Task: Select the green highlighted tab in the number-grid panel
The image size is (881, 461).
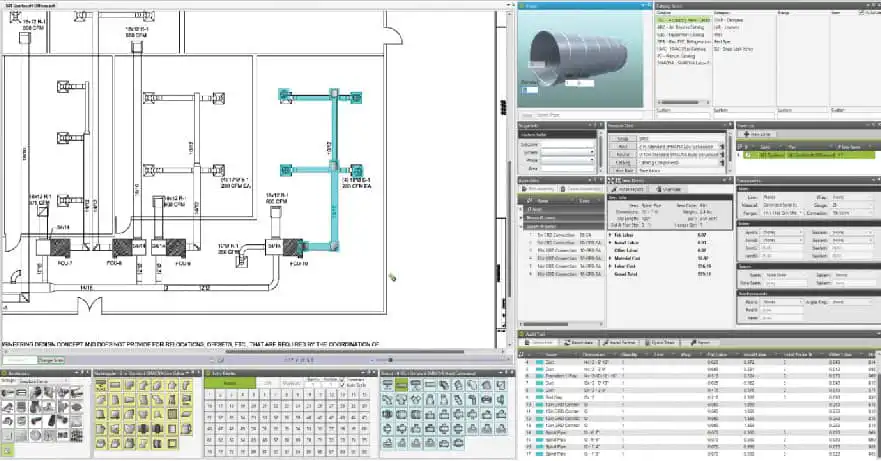Action: pos(230,383)
